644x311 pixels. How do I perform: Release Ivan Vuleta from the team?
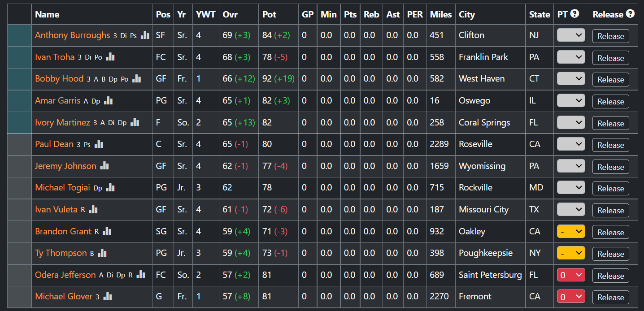pyautogui.click(x=610, y=210)
